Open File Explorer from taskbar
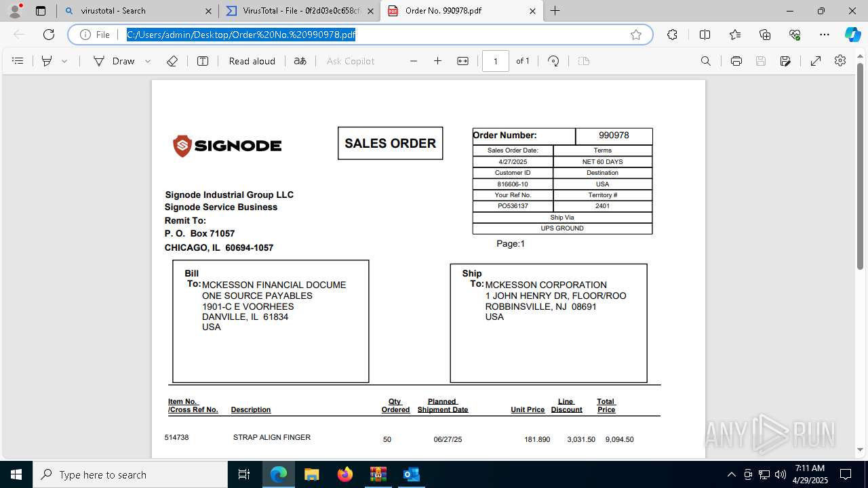The width and height of the screenshot is (868, 488). [x=311, y=474]
